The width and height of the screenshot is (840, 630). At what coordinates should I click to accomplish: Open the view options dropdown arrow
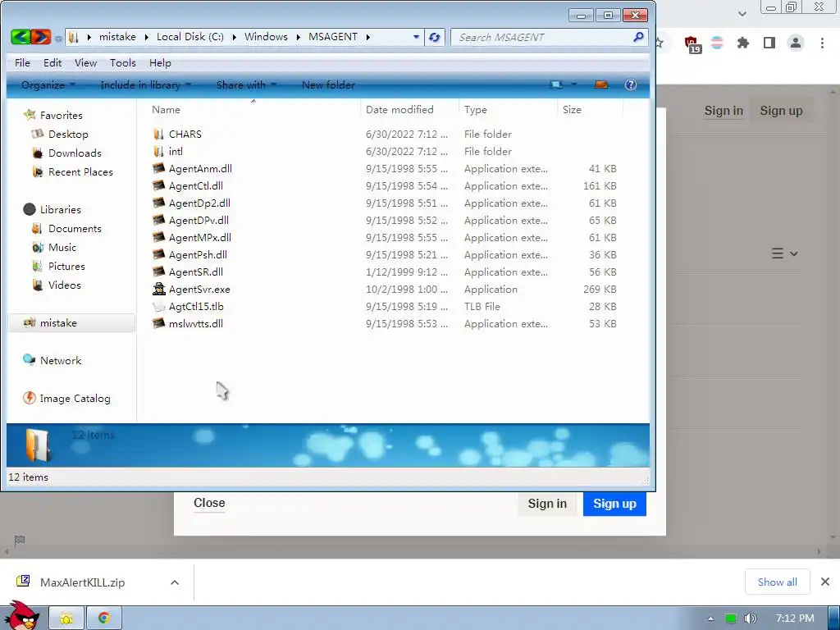coord(573,84)
